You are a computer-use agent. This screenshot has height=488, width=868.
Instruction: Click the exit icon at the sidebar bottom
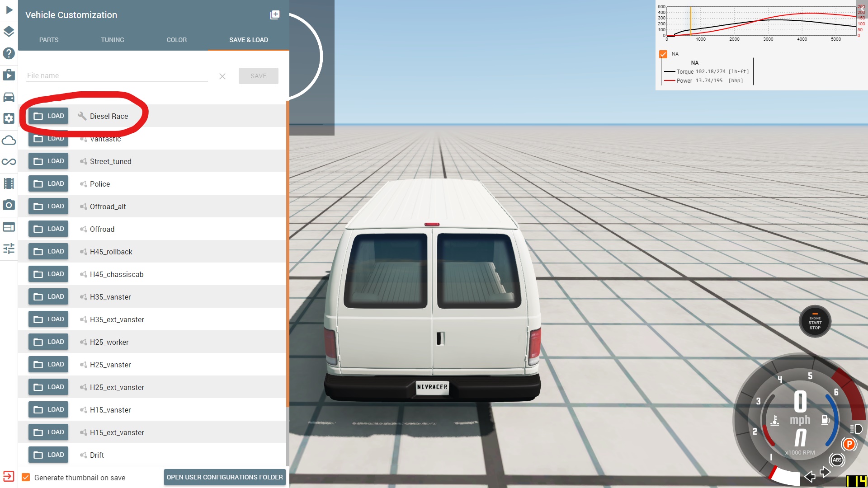[x=9, y=476]
